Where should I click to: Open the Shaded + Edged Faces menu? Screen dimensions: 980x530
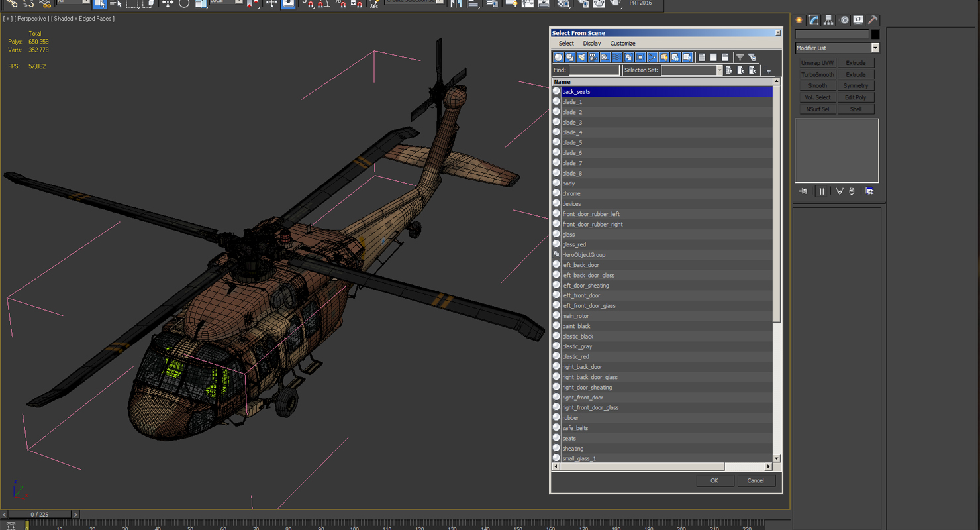83,19
